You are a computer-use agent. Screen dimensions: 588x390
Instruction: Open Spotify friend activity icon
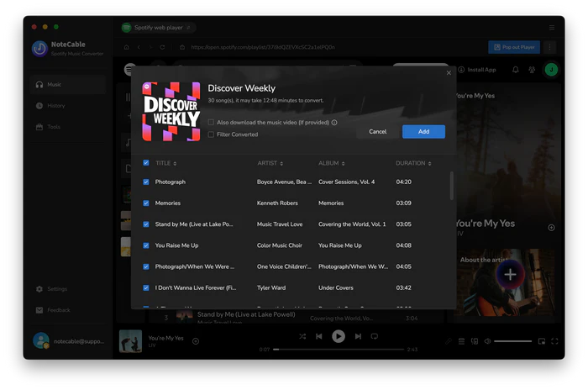(532, 70)
